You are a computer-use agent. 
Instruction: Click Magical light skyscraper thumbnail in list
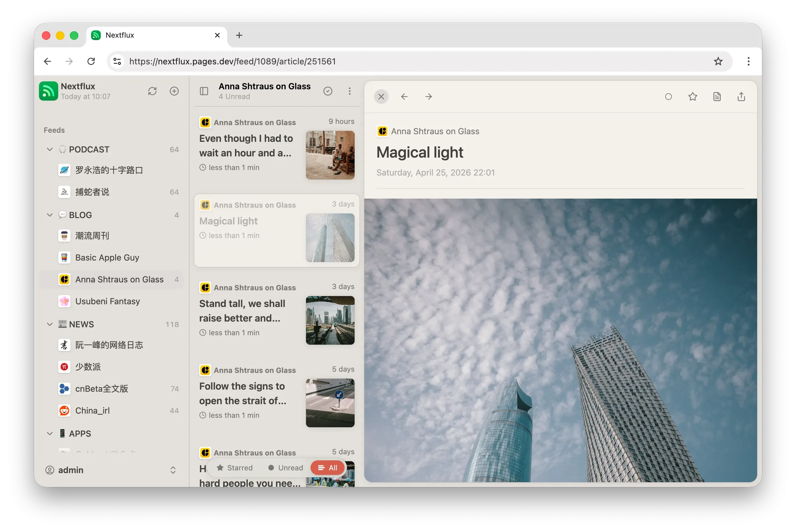(x=330, y=238)
